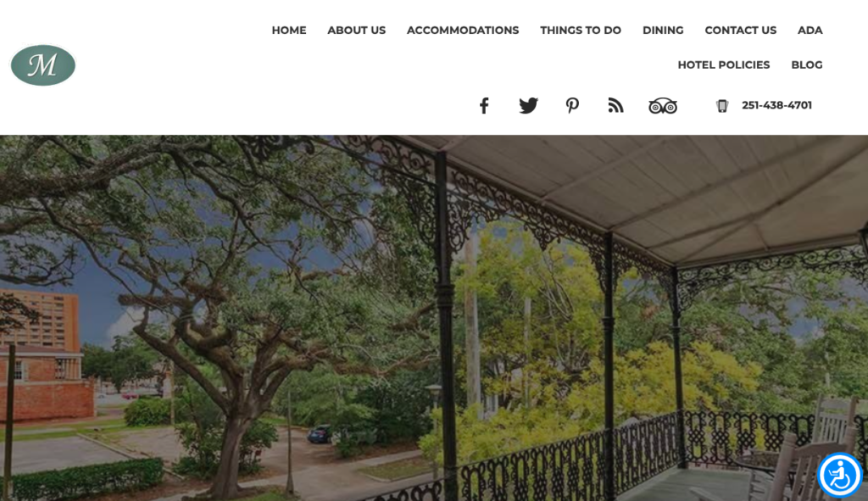Open the DINING menu item

click(663, 31)
